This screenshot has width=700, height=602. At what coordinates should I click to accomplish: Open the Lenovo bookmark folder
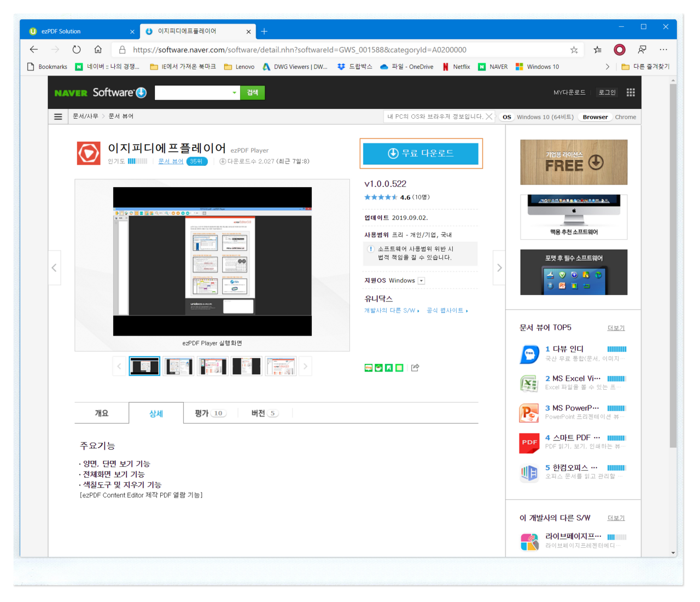240,67
